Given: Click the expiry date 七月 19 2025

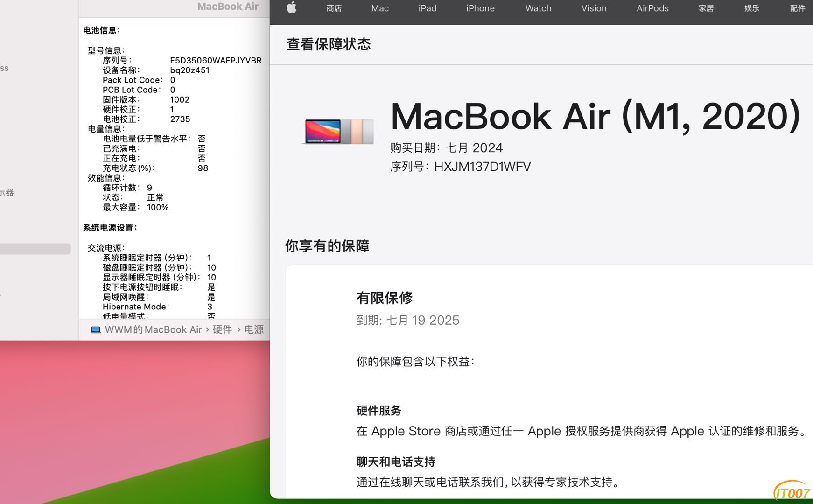Looking at the screenshot, I should click(x=423, y=320).
